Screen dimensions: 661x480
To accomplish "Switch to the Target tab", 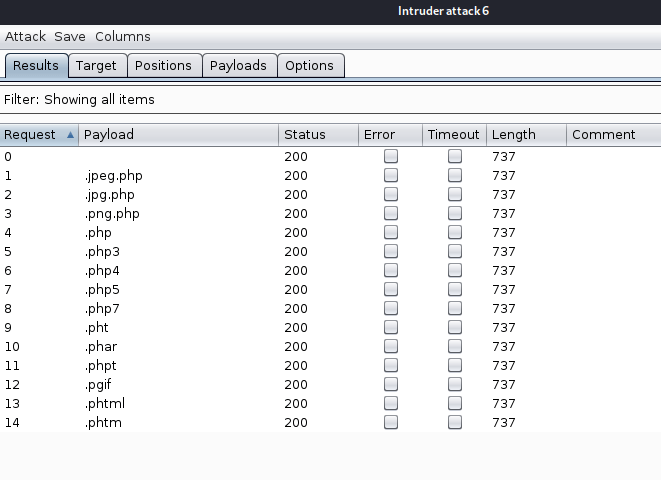I will pyautogui.click(x=96, y=66).
